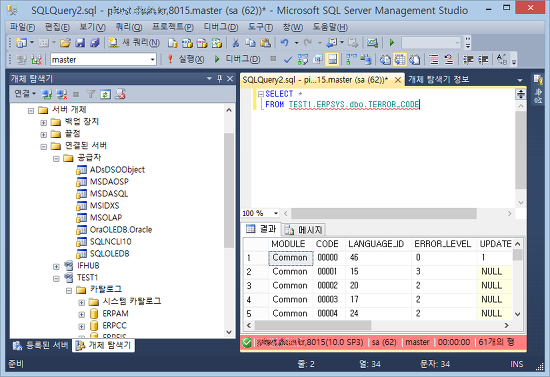Expand the 끝점 node

43,135
